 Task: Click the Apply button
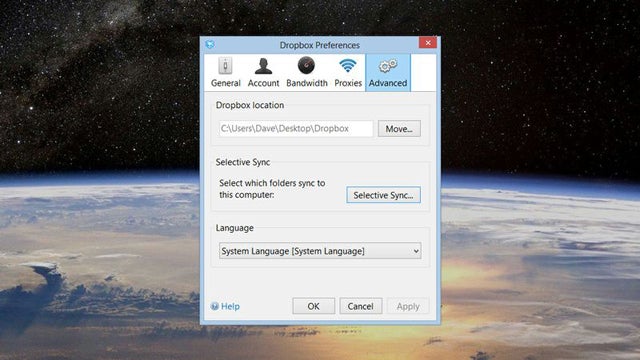[408, 306]
